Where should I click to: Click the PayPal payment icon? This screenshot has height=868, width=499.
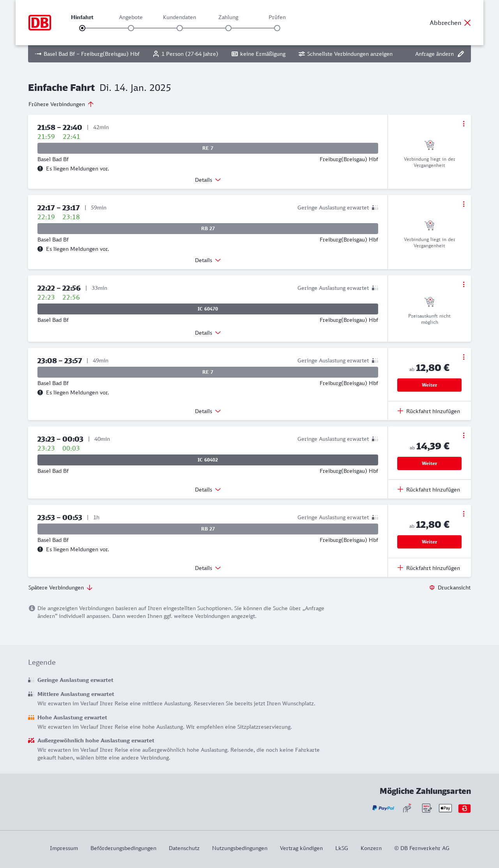pyautogui.click(x=383, y=808)
